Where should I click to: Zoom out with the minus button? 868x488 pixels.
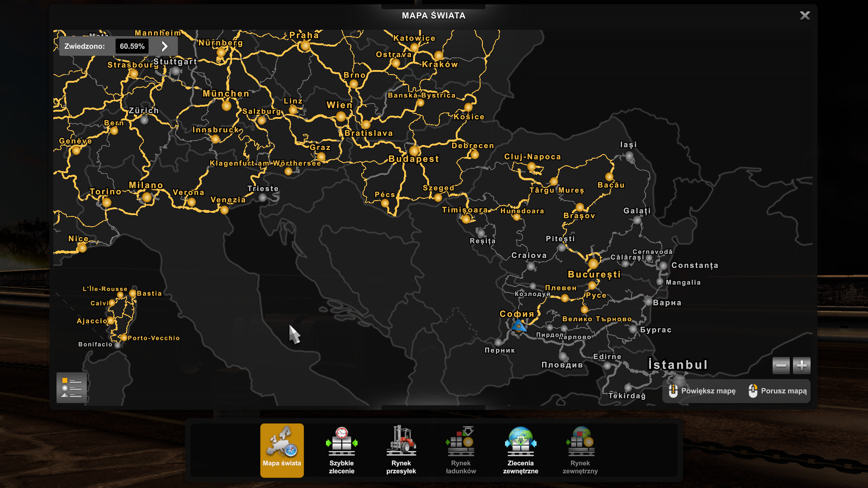click(781, 365)
